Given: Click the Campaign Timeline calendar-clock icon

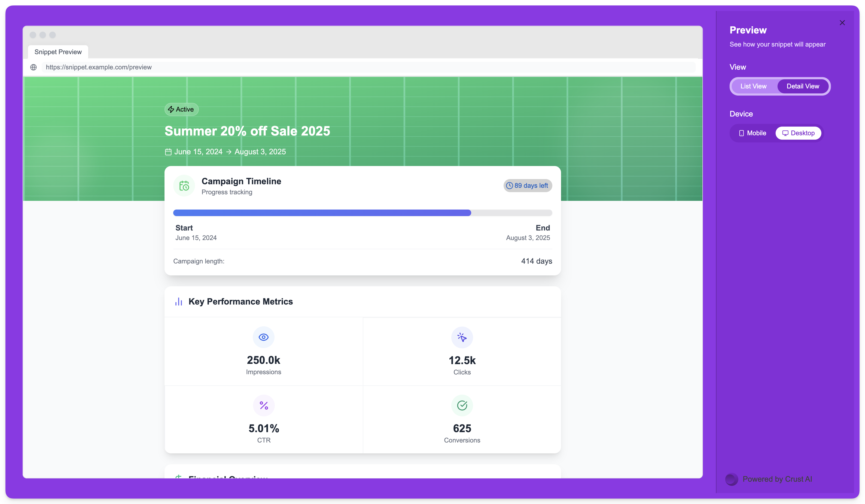Looking at the screenshot, I should (x=184, y=186).
